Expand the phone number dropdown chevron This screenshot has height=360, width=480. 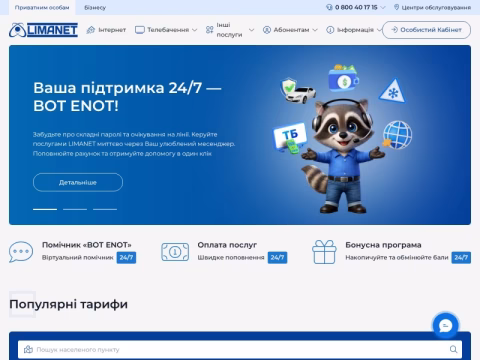coord(383,7)
